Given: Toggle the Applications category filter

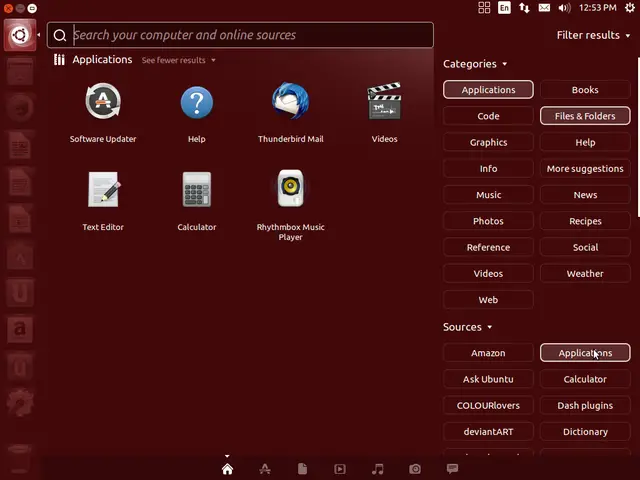Looking at the screenshot, I should (x=488, y=90).
